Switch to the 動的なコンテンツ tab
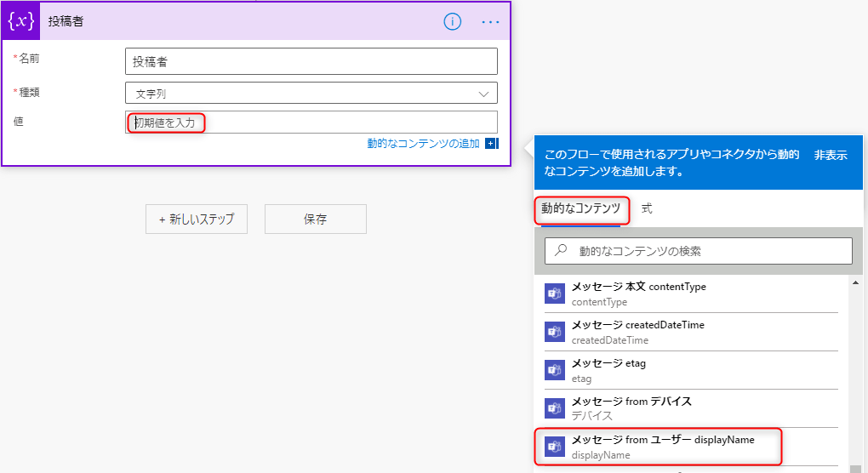The image size is (868, 473). [x=580, y=208]
